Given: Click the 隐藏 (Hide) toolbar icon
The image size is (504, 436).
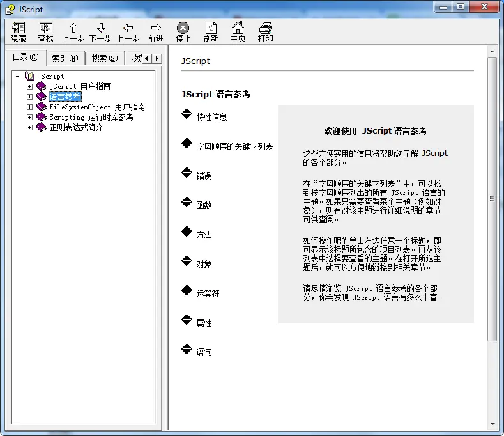Looking at the screenshot, I should click(x=19, y=27).
